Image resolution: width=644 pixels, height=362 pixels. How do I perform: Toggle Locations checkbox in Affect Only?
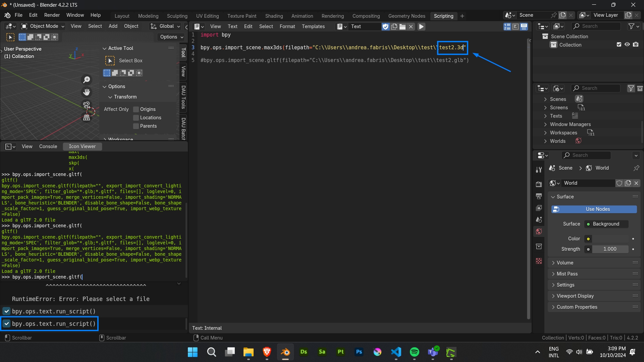pos(136,118)
